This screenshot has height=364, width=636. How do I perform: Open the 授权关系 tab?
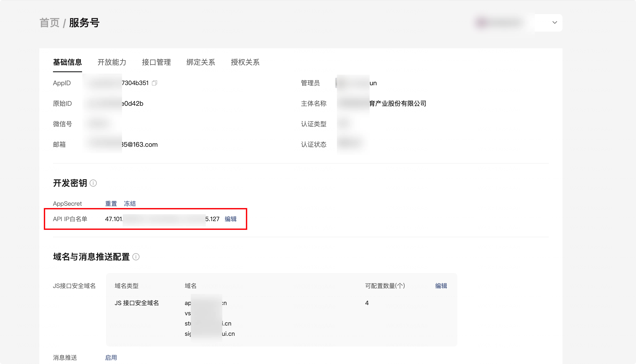click(245, 62)
